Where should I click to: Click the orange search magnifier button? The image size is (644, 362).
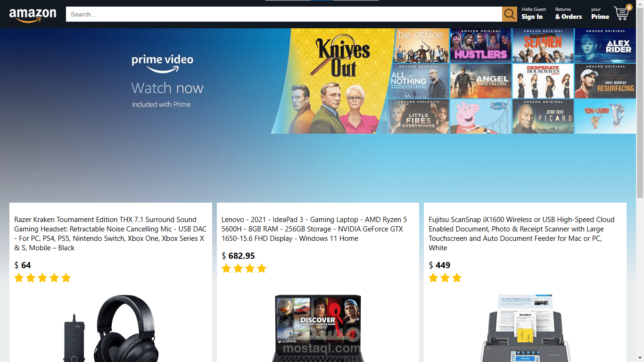pos(510,14)
